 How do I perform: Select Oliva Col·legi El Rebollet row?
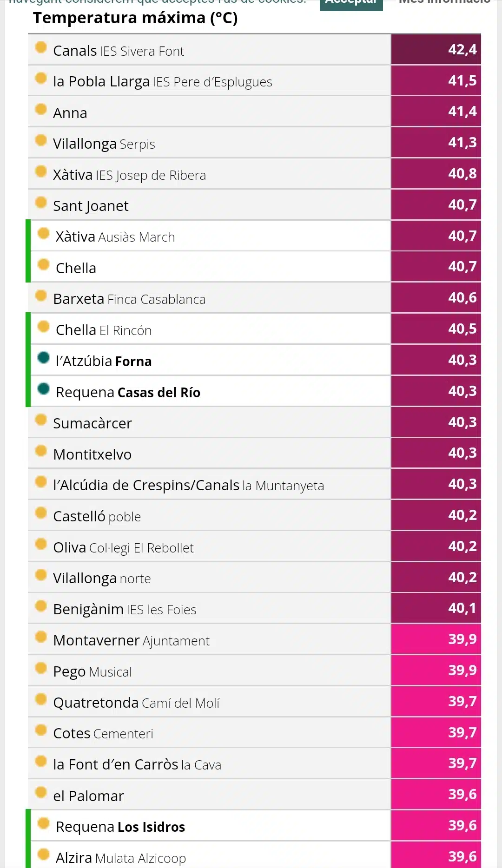209,546
